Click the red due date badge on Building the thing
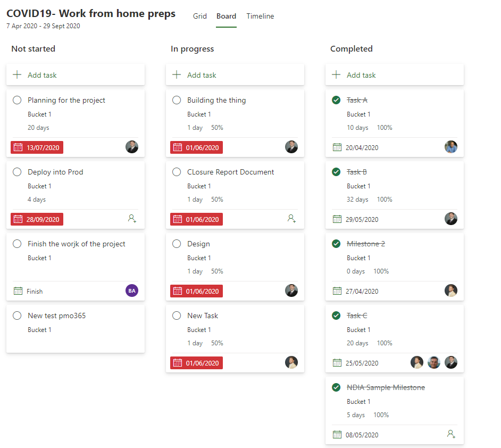The image size is (501, 448). [196, 147]
